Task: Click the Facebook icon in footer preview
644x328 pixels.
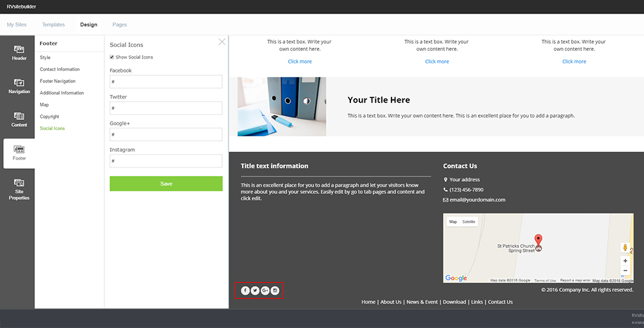Action: click(245, 291)
